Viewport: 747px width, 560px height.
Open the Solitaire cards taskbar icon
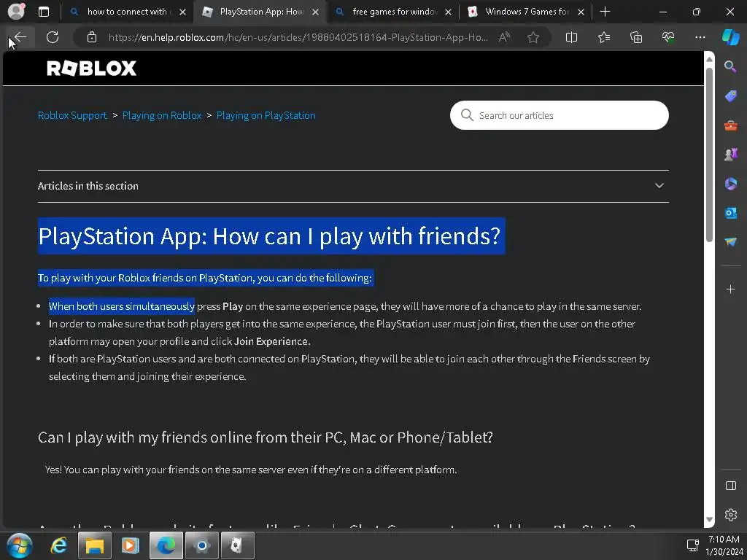[237, 545]
